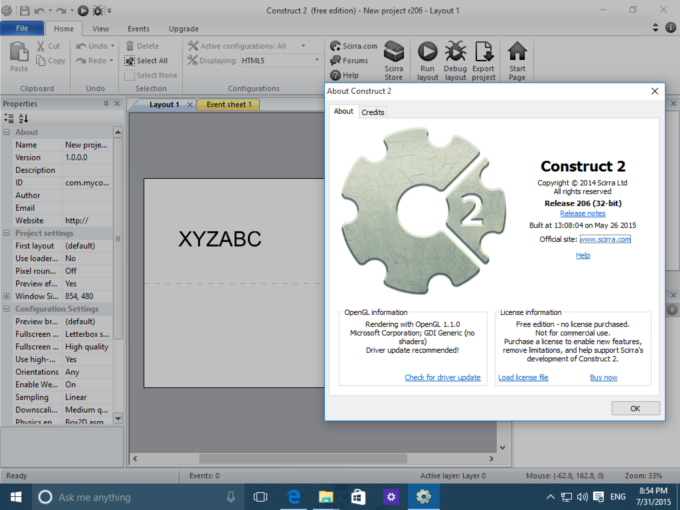Click the pin icon on Properties panel

[x=105, y=104]
